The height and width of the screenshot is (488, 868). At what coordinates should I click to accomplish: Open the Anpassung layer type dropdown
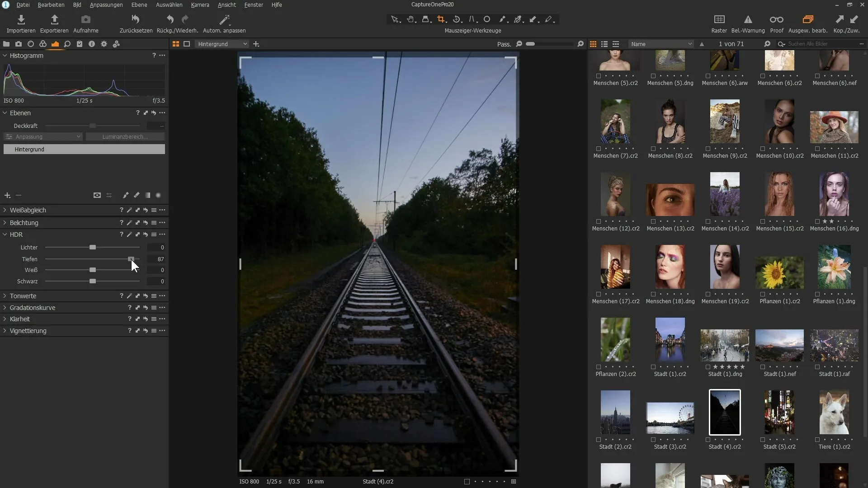pos(43,136)
